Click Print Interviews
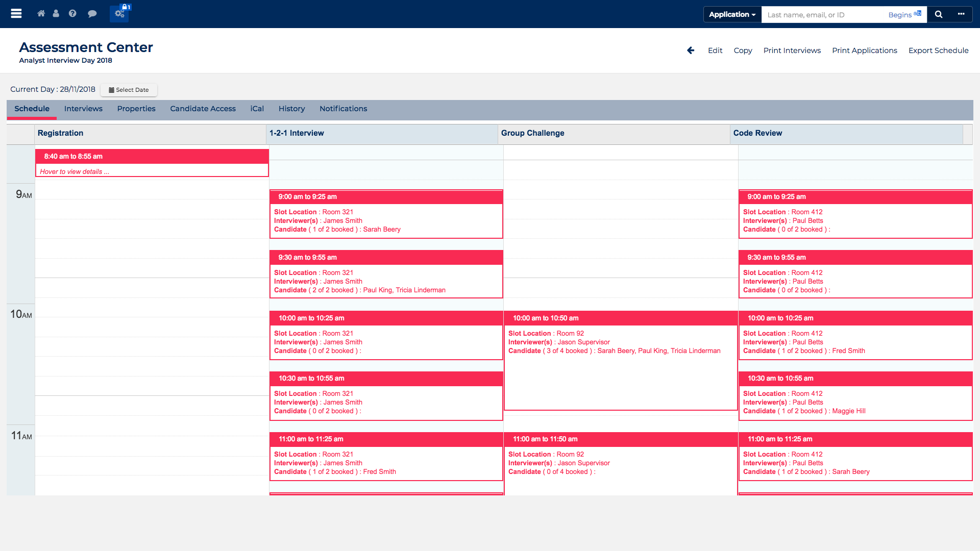The image size is (980, 551). pyautogui.click(x=792, y=51)
